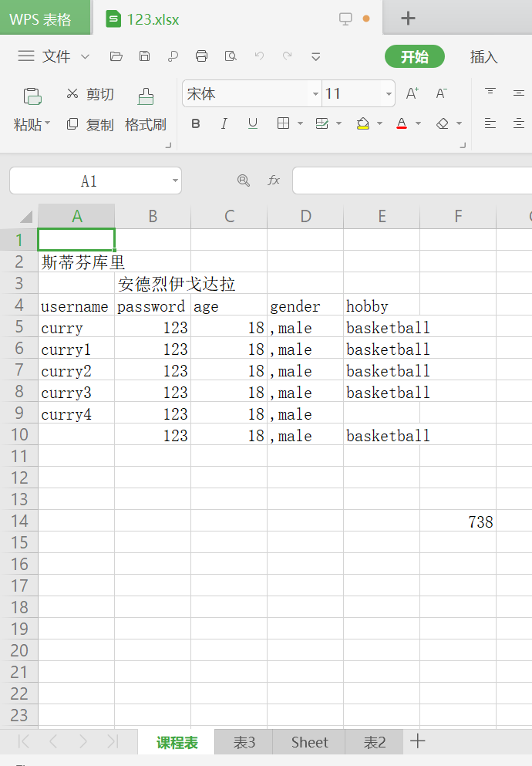
Task: Go to first sheet navigation arrow
Action: [x=23, y=741]
